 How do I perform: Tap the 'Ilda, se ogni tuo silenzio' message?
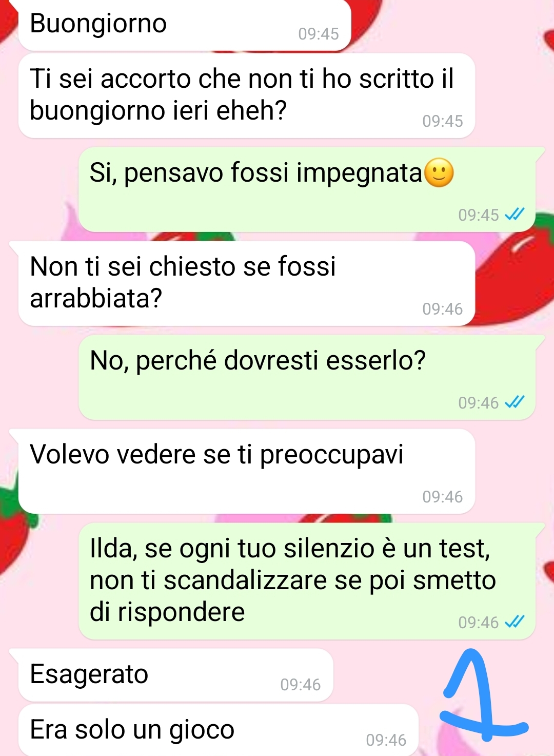(x=307, y=581)
